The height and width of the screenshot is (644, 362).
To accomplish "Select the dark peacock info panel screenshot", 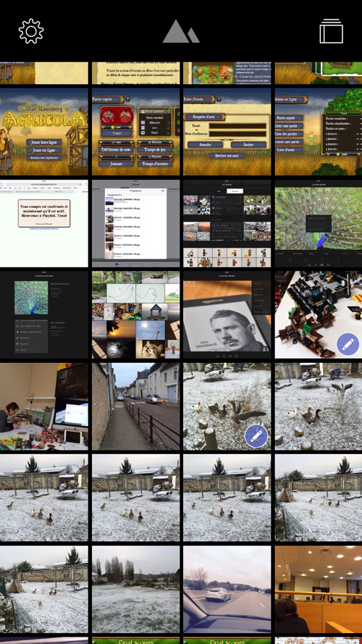I will coord(44,314).
